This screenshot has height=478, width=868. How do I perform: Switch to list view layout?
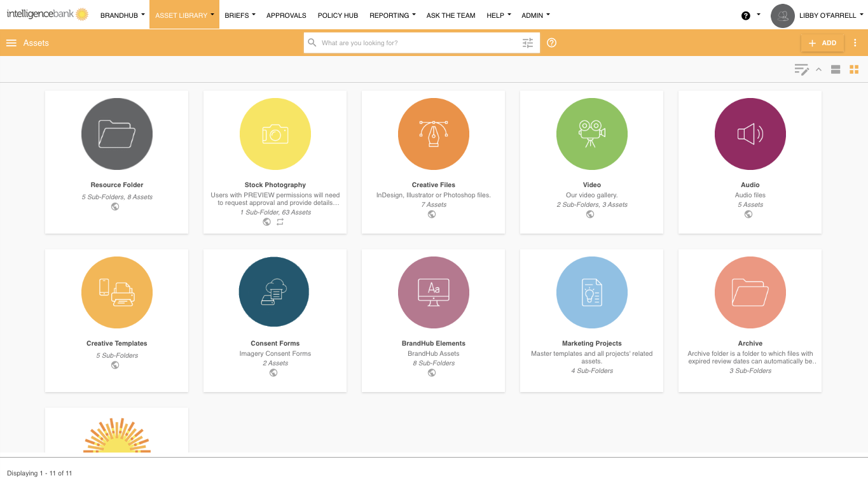[836, 69]
